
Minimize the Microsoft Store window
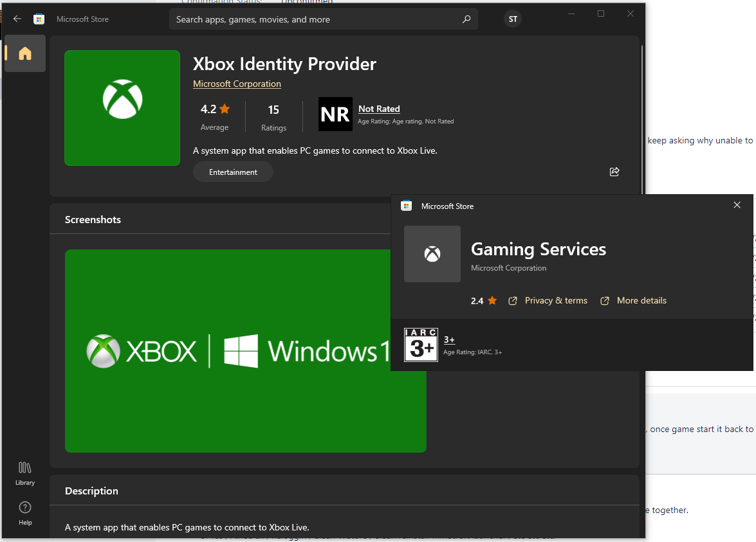click(571, 14)
